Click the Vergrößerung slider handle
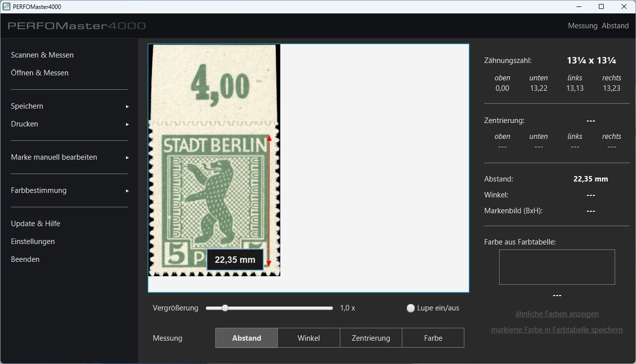The width and height of the screenshot is (636, 364). (225, 308)
